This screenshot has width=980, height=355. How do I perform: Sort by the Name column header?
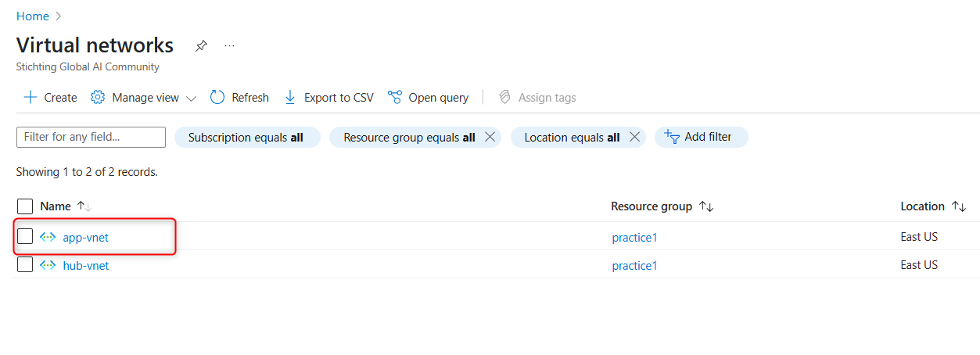point(56,206)
